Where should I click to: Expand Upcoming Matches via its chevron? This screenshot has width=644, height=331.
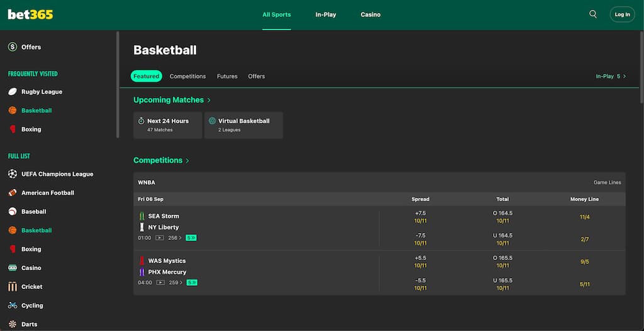tap(209, 100)
